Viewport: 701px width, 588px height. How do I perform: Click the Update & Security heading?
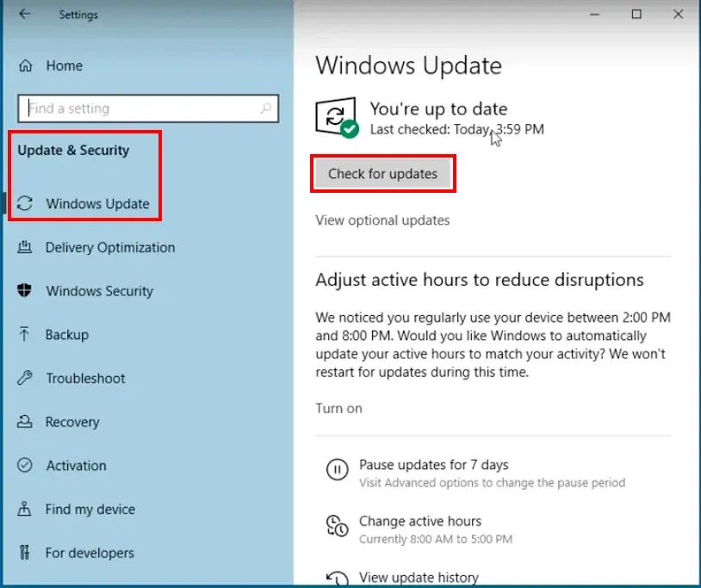tap(73, 150)
